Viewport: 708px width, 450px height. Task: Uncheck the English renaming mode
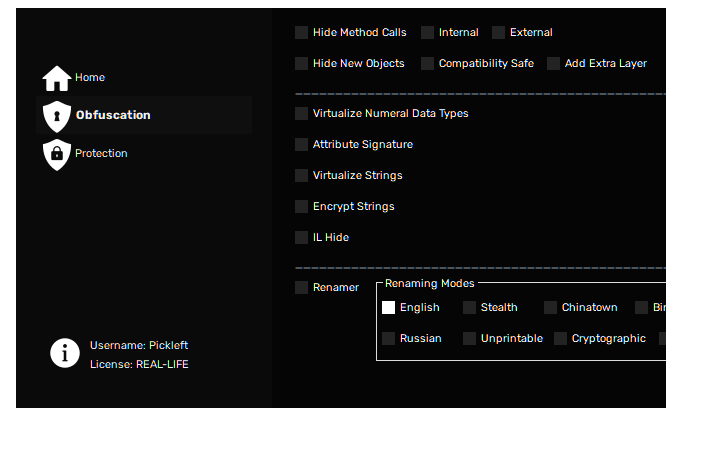[x=388, y=308]
